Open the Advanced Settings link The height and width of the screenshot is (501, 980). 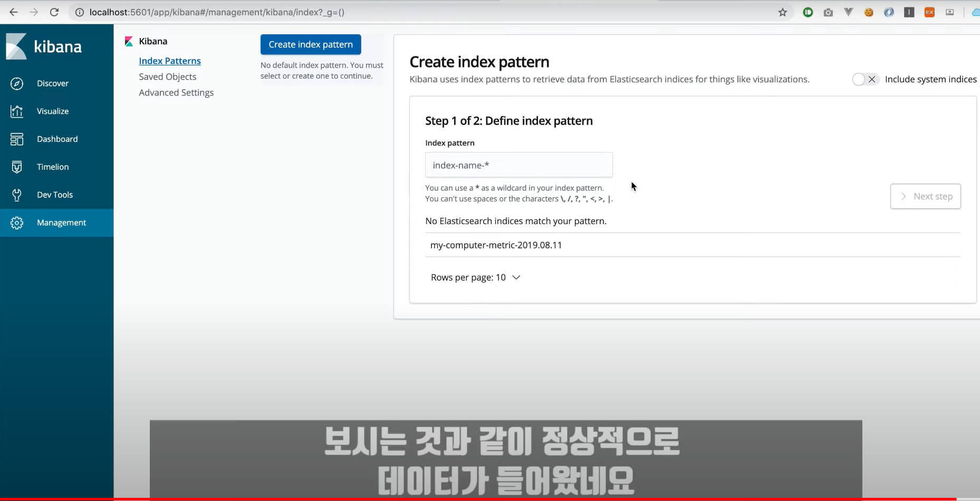(176, 92)
